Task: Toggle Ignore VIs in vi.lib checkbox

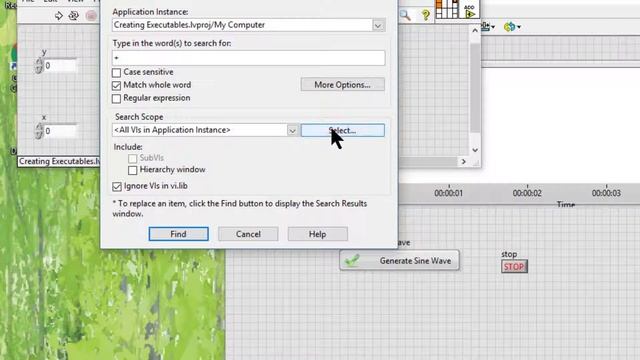Action: point(117,187)
